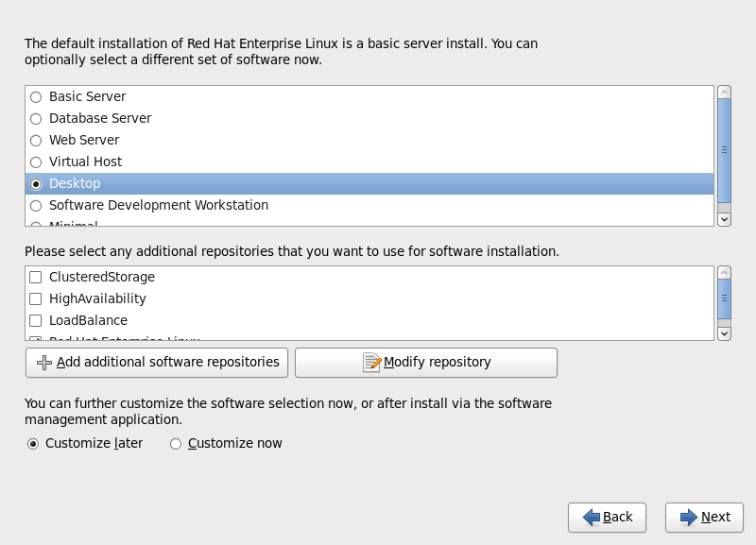This screenshot has height=545, width=756.
Task: Tick the HighAvailability repository checkbox
Action: [36, 298]
